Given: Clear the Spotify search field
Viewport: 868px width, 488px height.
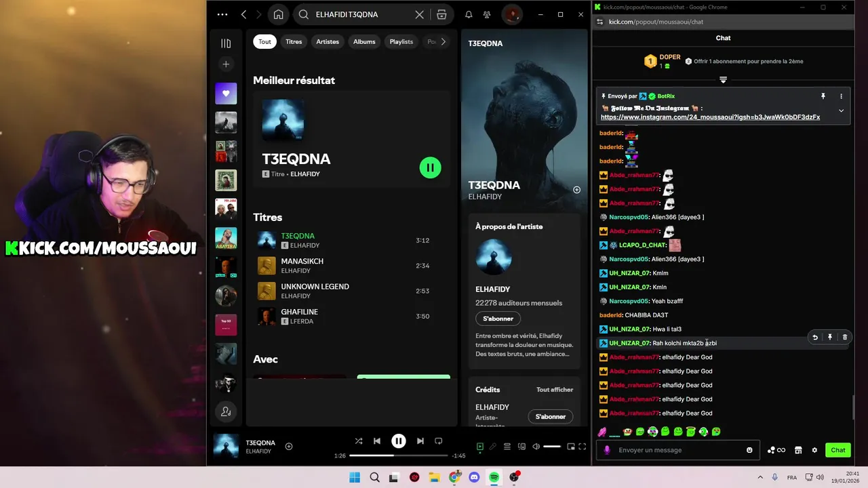Looking at the screenshot, I should pyautogui.click(x=420, y=14).
